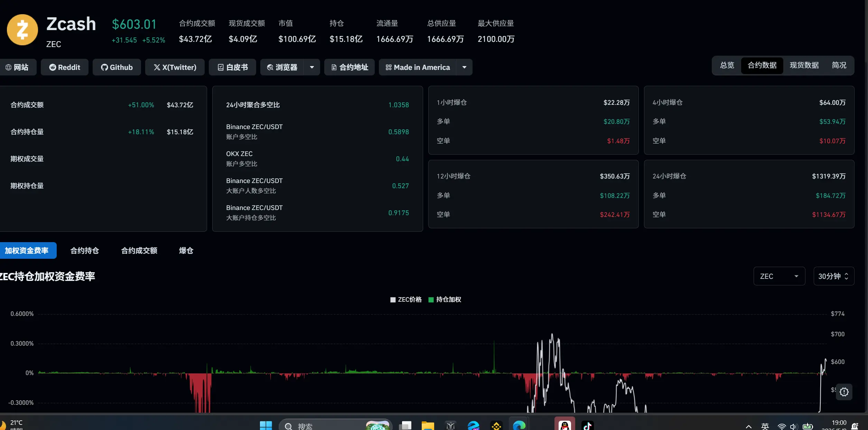Open the Github repository link
This screenshot has width=868, height=430.
click(117, 67)
